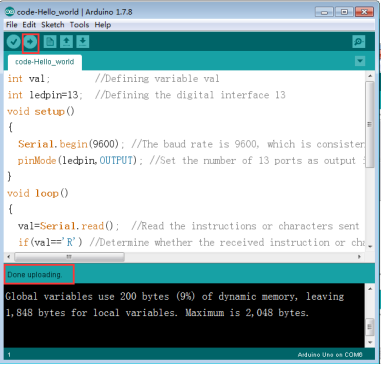
Task: Open the Tools menu
Action: [79, 25]
